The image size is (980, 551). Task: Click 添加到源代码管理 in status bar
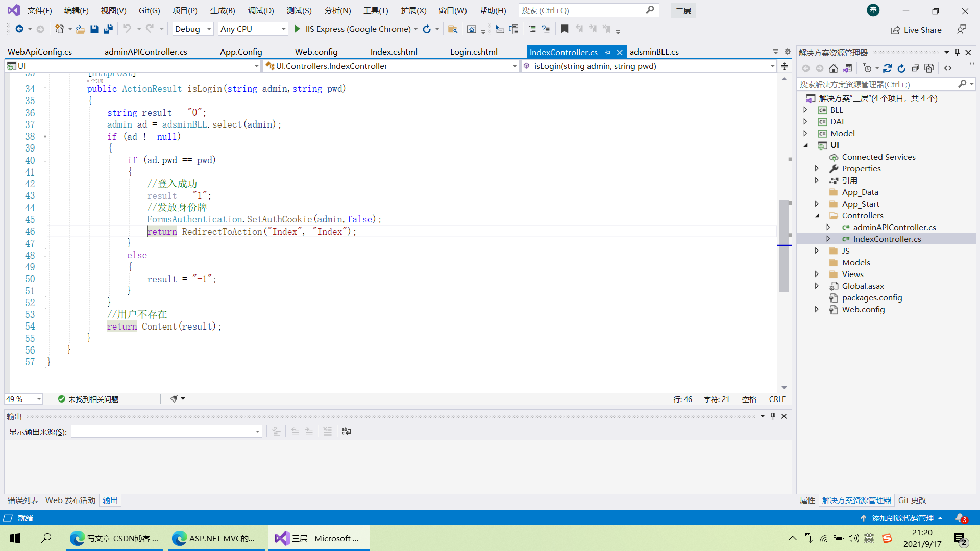click(902, 518)
